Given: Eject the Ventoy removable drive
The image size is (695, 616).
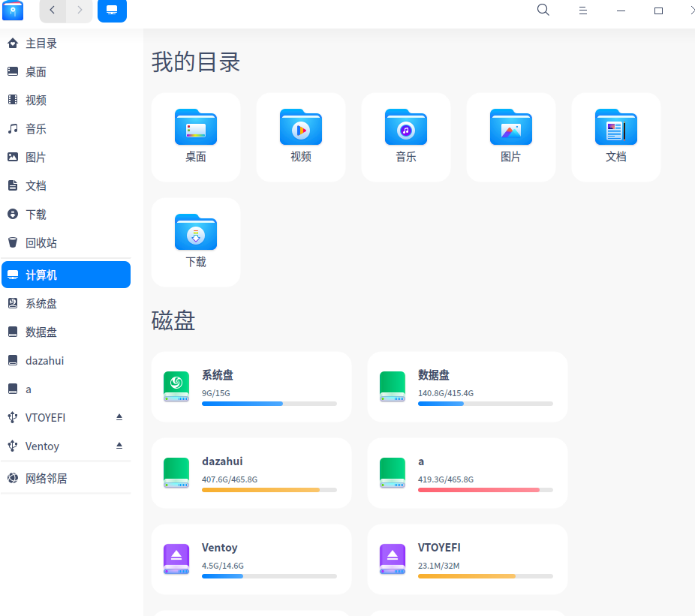Looking at the screenshot, I should click(x=117, y=446).
